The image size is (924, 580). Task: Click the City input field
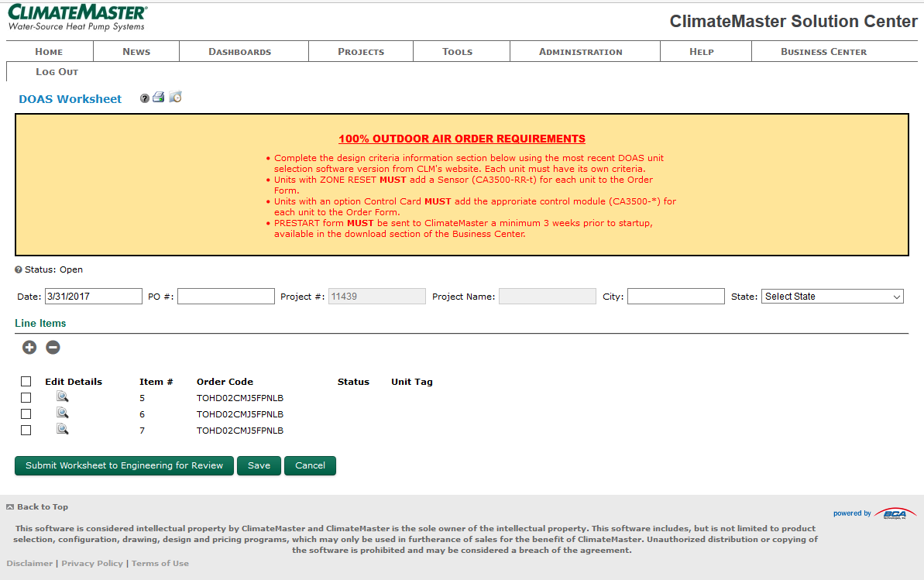click(676, 297)
